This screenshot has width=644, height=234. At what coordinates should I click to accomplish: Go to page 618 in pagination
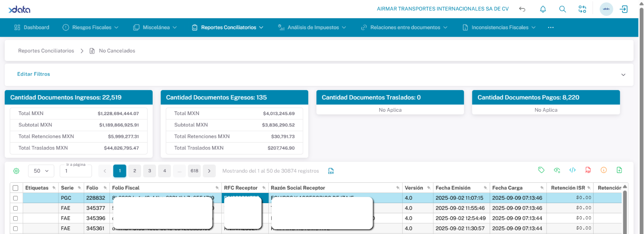[194, 171]
